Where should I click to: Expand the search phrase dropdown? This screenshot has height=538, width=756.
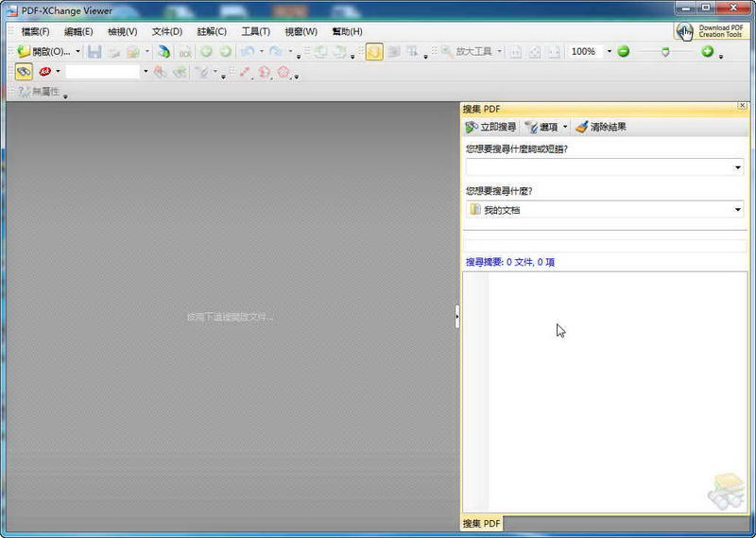[738, 168]
